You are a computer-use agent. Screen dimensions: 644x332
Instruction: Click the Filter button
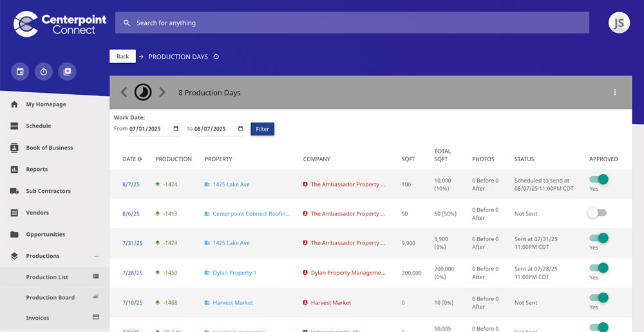point(263,129)
